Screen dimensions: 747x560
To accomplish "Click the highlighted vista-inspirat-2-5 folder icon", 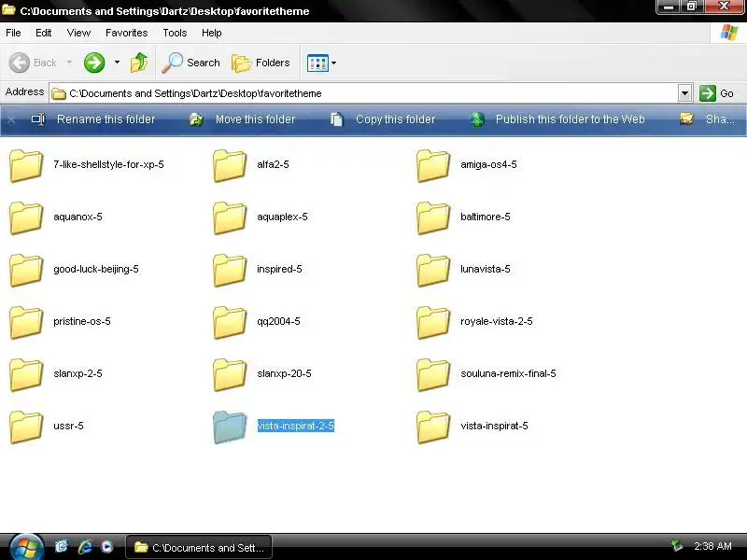I will click(x=230, y=427).
